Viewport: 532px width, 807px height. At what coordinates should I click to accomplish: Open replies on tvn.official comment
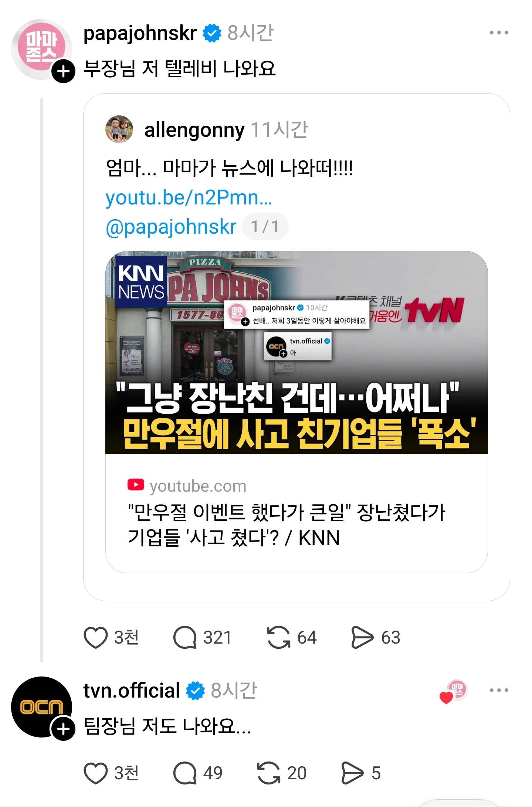click(x=185, y=773)
